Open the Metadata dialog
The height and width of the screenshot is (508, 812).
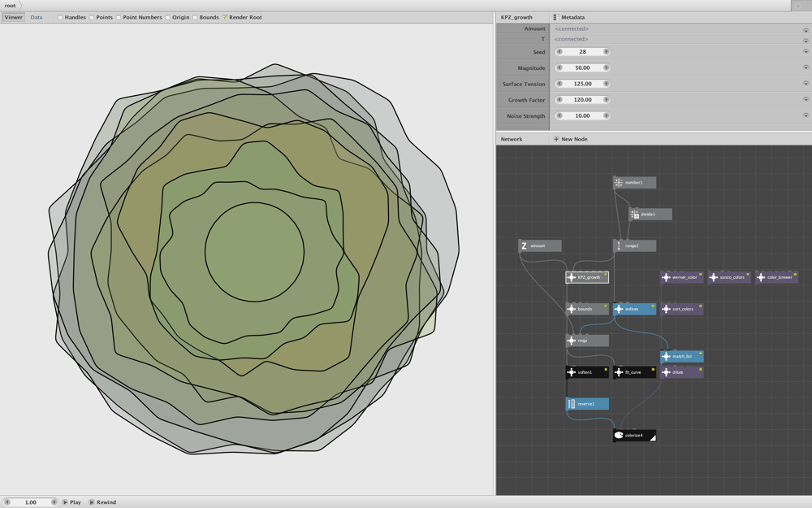568,18
